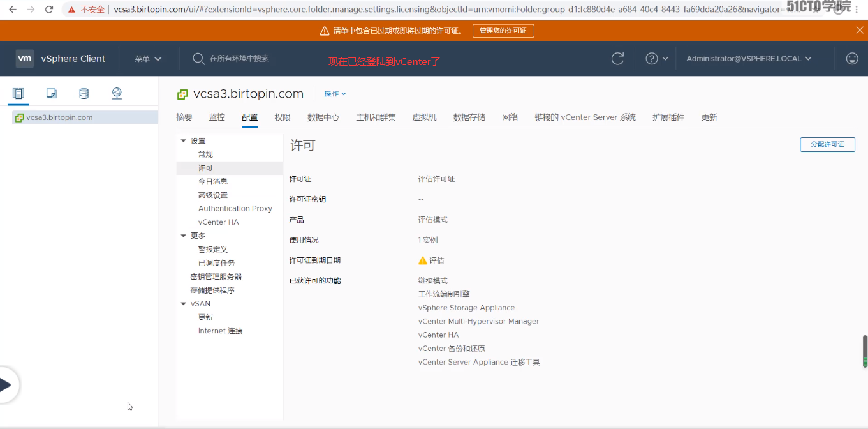Image resolution: width=868 pixels, height=429 pixels.
Task: Select 常规 in settings tree
Action: [x=205, y=154]
